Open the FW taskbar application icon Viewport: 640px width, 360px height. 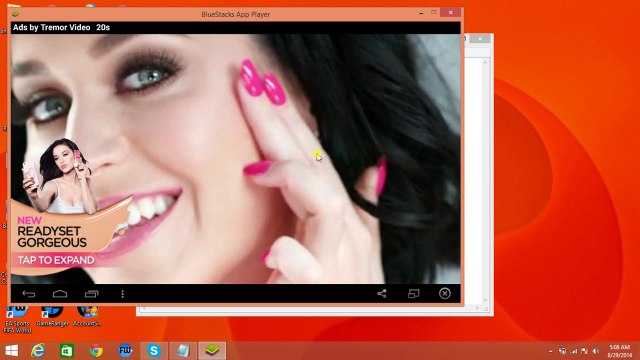click(x=125, y=351)
